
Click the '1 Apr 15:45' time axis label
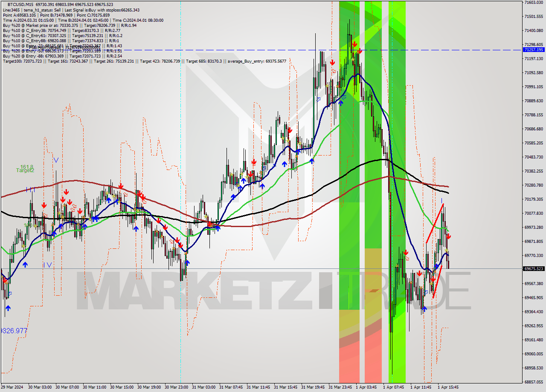click(x=448, y=387)
